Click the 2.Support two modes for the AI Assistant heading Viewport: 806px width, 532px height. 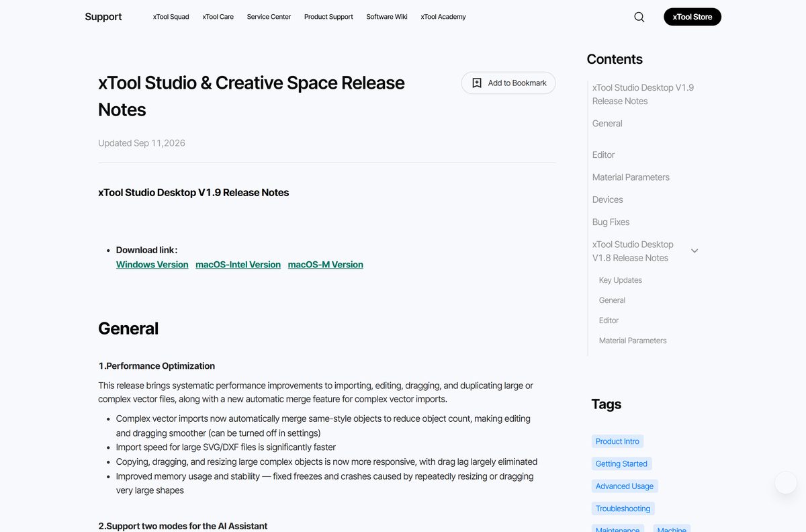tap(183, 526)
